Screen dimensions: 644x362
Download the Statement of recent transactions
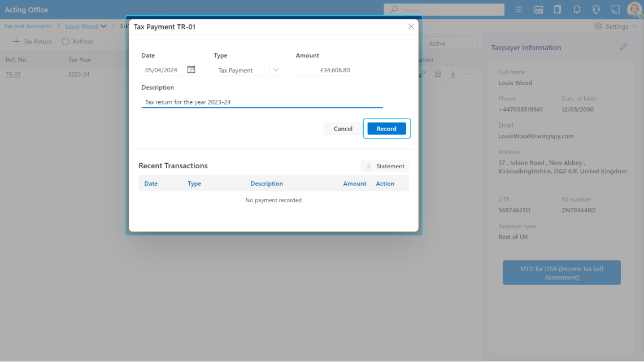point(385,166)
